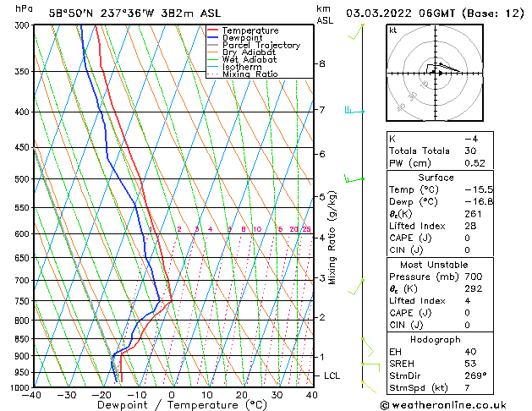The image size is (532, 411).
Task: Click the hodograph wind plot
Action: click(435, 73)
